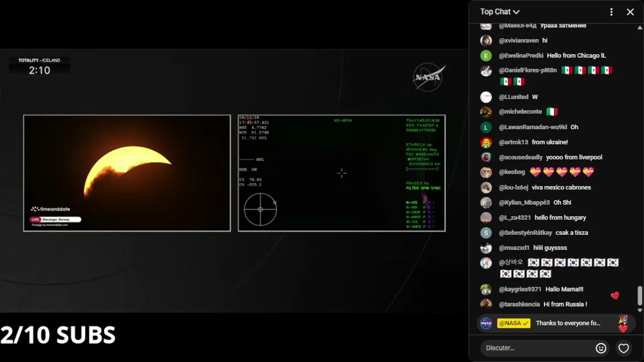
Task: Click the LLunited profile avatar
Action: (x=486, y=97)
